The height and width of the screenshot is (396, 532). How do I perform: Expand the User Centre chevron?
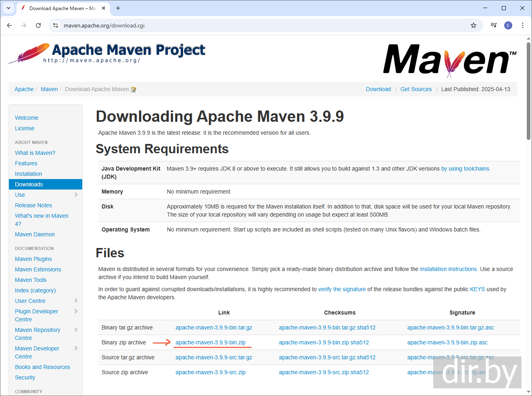coord(76,301)
